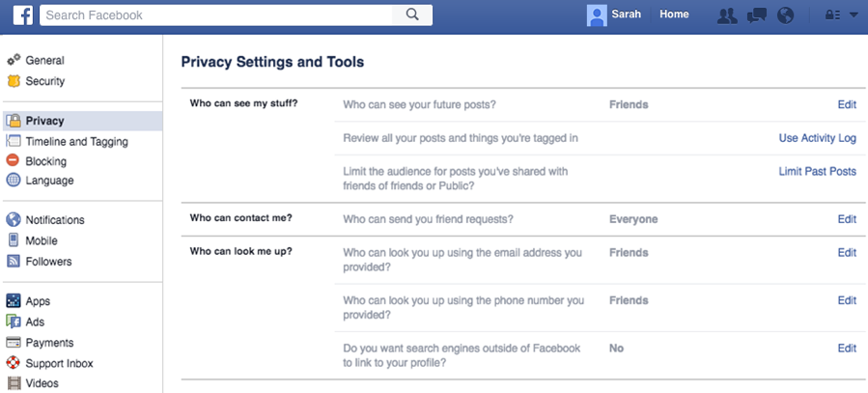Click the Limit Past Posts link
Image resolution: width=868 pixels, height=393 pixels.
(817, 171)
